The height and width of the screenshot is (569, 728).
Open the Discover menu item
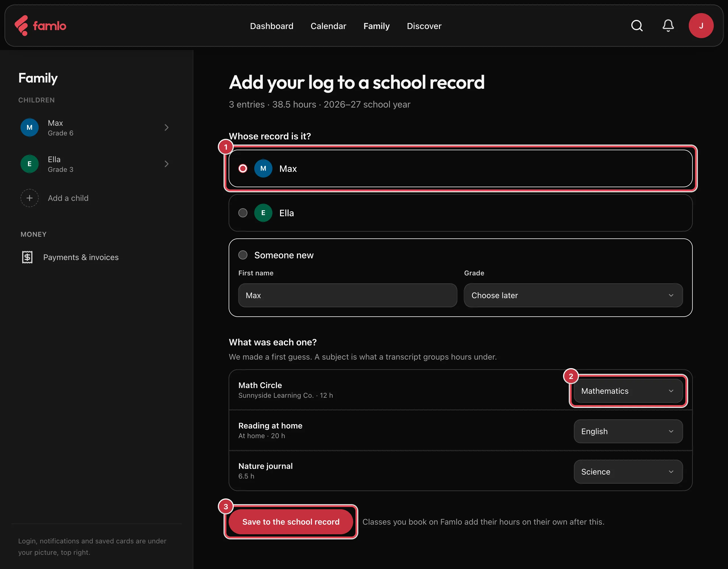click(424, 26)
